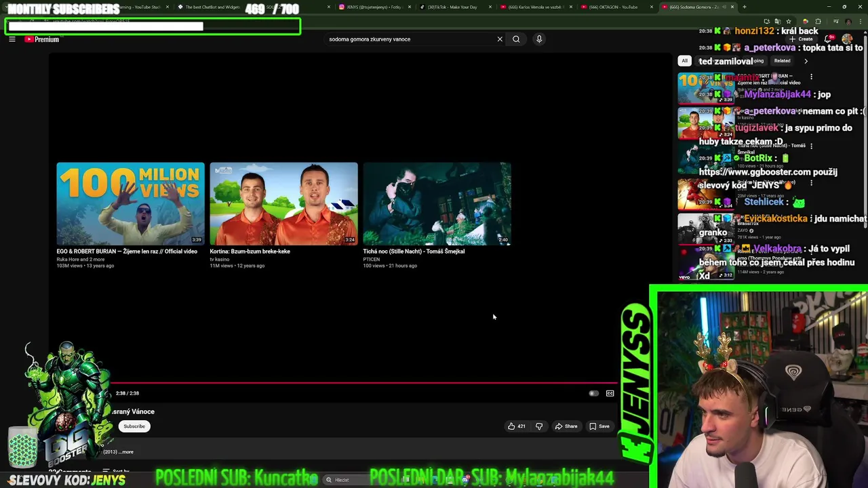Open Ruka Hore and 2 more channel link
The width and height of the screenshot is (868, 488).
pyautogui.click(x=81, y=260)
